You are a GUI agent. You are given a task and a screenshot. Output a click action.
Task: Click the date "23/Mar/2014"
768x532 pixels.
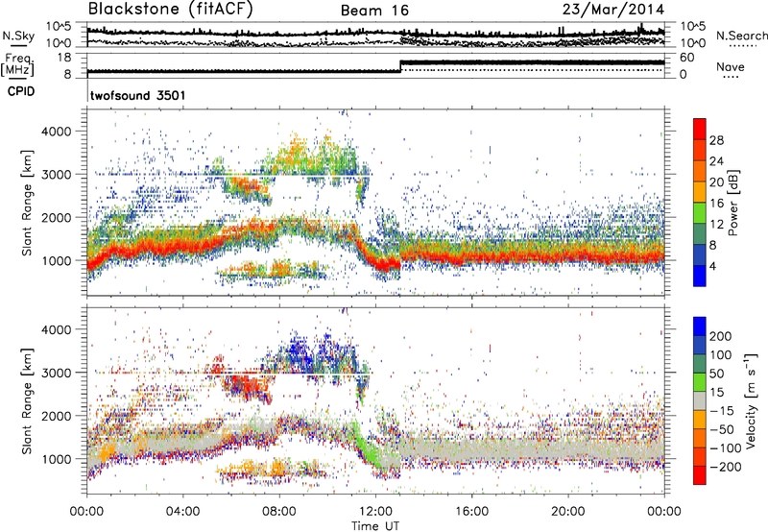(612, 9)
